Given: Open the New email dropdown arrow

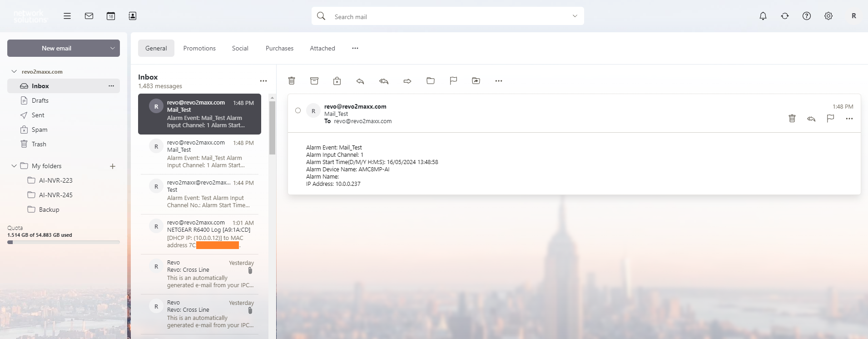Looking at the screenshot, I should (x=113, y=48).
